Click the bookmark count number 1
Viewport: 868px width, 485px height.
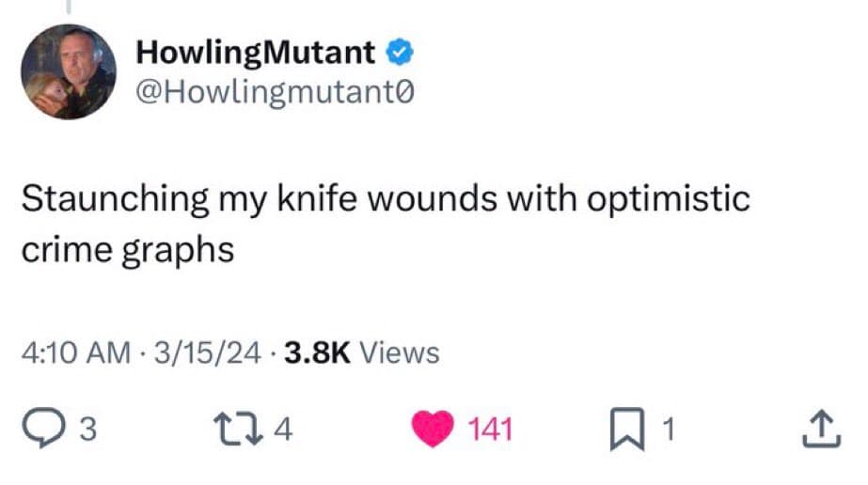click(x=669, y=430)
